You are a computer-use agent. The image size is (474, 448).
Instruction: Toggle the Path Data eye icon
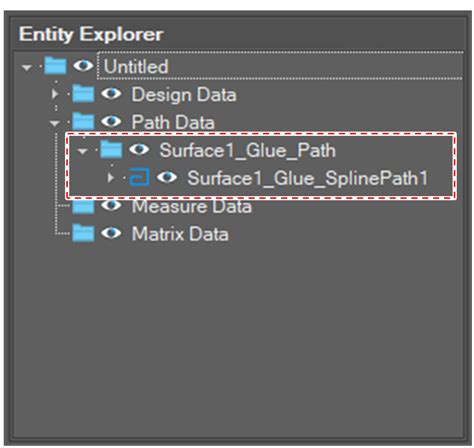click(x=111, y=121)
